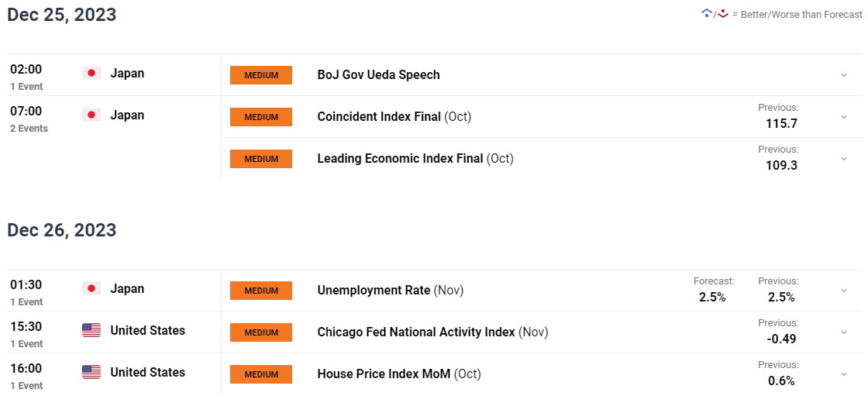Image resolution: width=868 pixels, height=396 pixels.
Task: Click Japan flag beside 07:00 Coincident Index
Action: pos(91,115)
